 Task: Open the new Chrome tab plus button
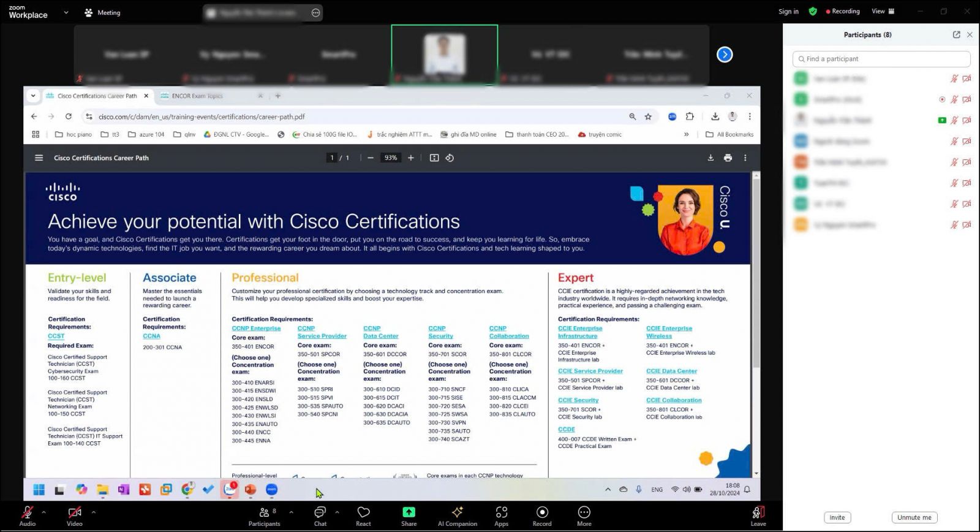tap(277, 96)
